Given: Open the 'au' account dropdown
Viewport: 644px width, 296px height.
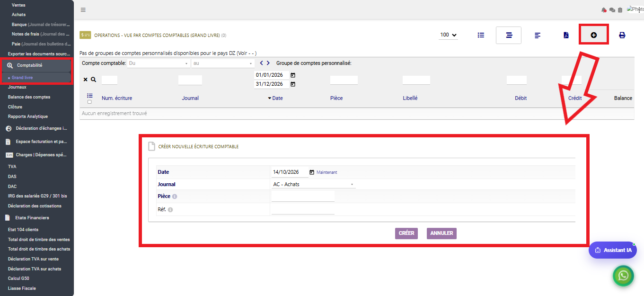Looking at the screenshot, I should (223, 63).
